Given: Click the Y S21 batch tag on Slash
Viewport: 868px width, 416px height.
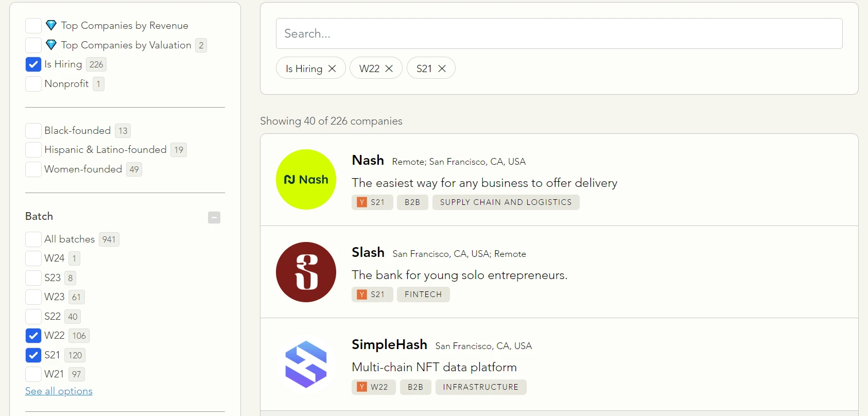Looking at the screenshot, I should tap(372, 294).
